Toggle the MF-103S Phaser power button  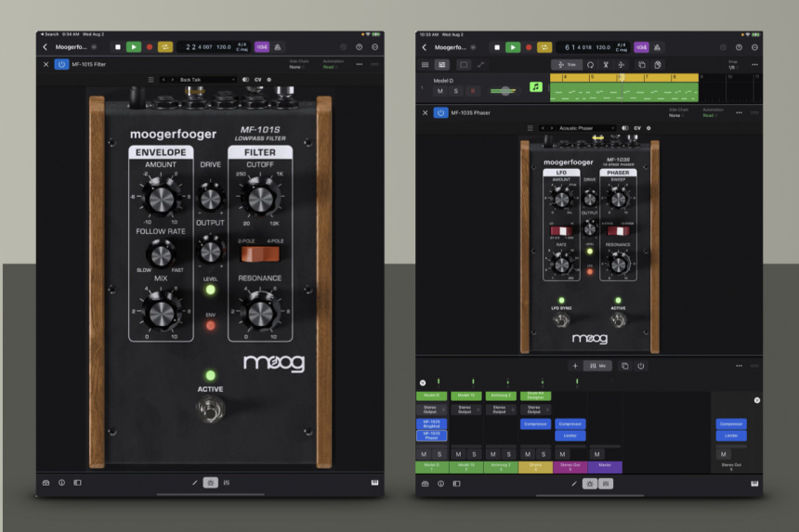tap(440, 112)
